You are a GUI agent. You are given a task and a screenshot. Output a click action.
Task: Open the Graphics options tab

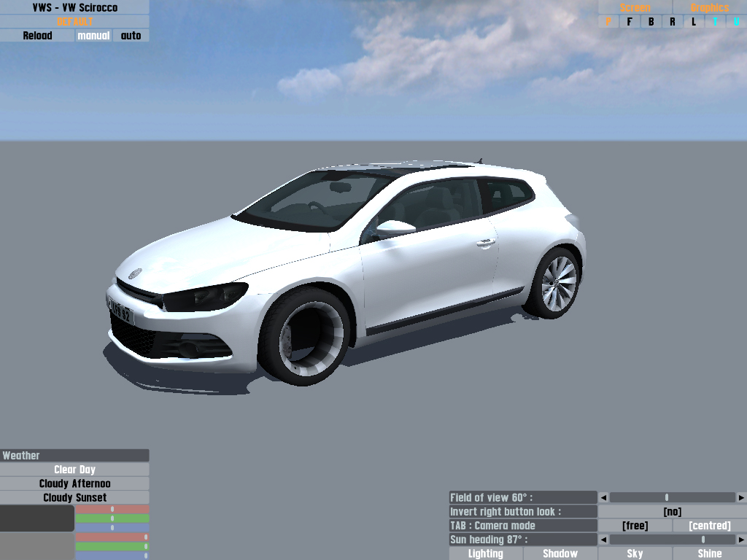click(x=710, y=7)
